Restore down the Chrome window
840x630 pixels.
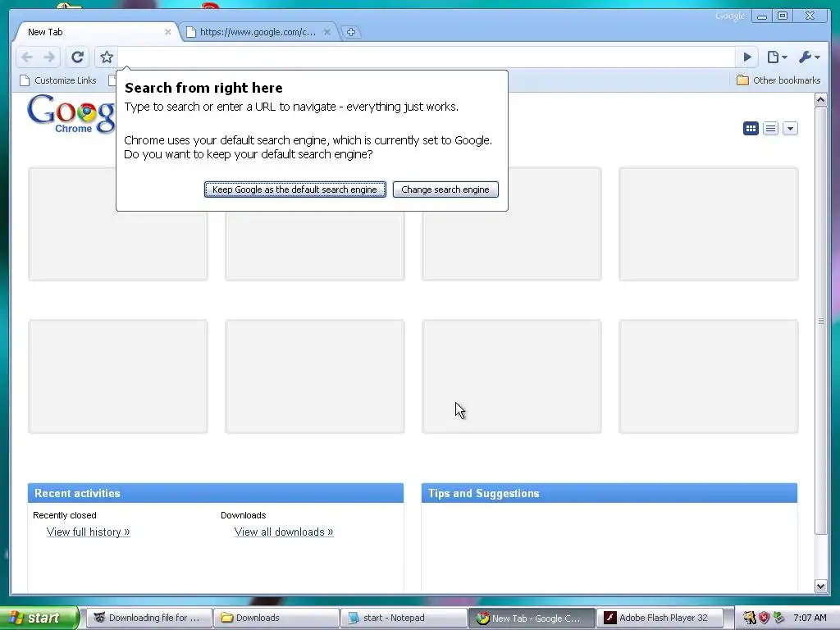[x=782, y=16]
